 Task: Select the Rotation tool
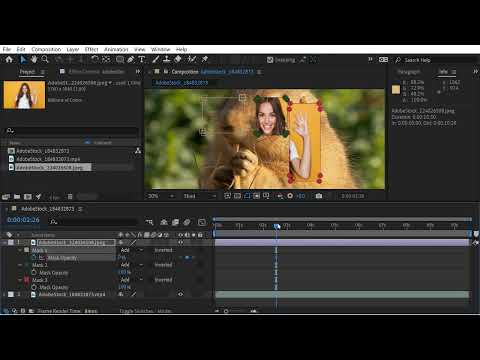point(95,60)
